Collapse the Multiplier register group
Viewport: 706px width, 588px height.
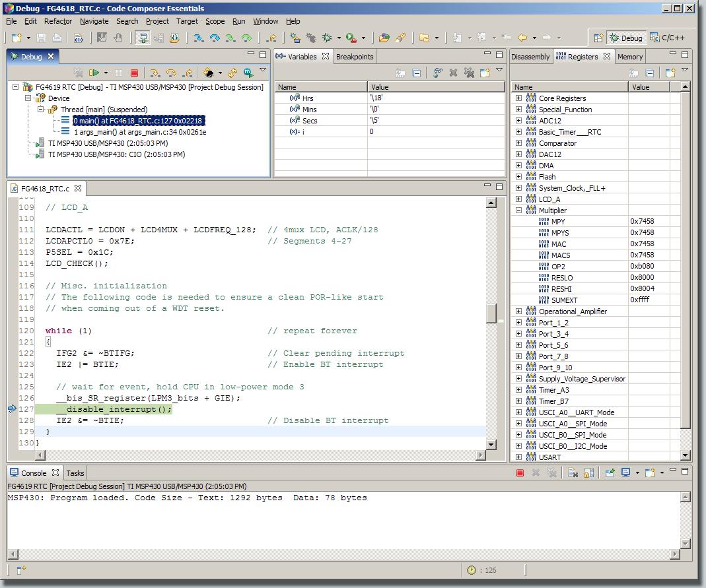pos(518,211)
